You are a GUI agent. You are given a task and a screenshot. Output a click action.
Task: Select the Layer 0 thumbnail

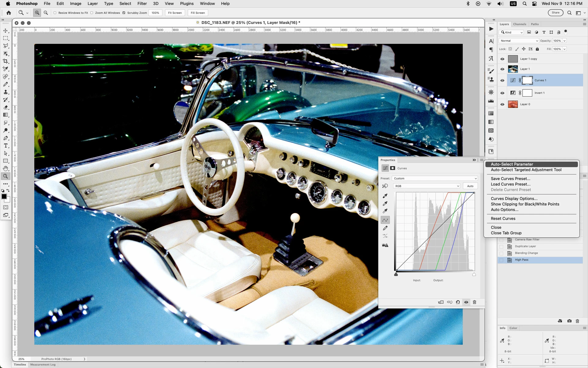[x=513, y=104]
